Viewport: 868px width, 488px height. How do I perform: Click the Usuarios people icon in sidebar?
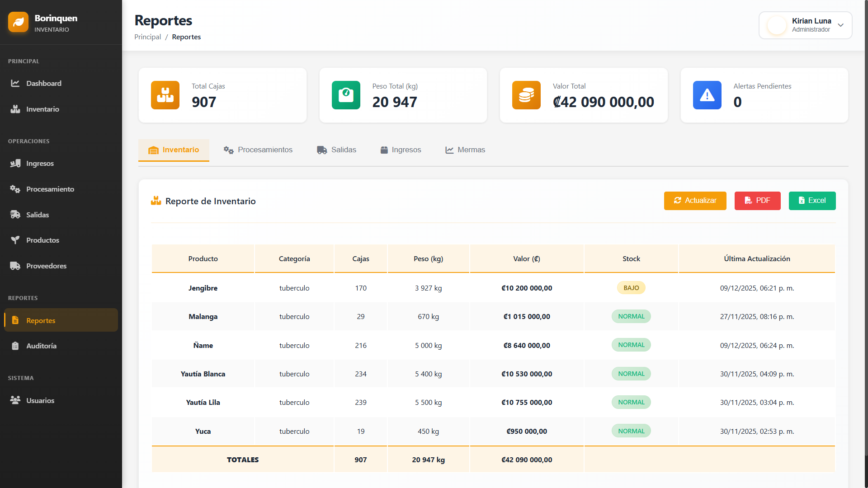(15, 400)
